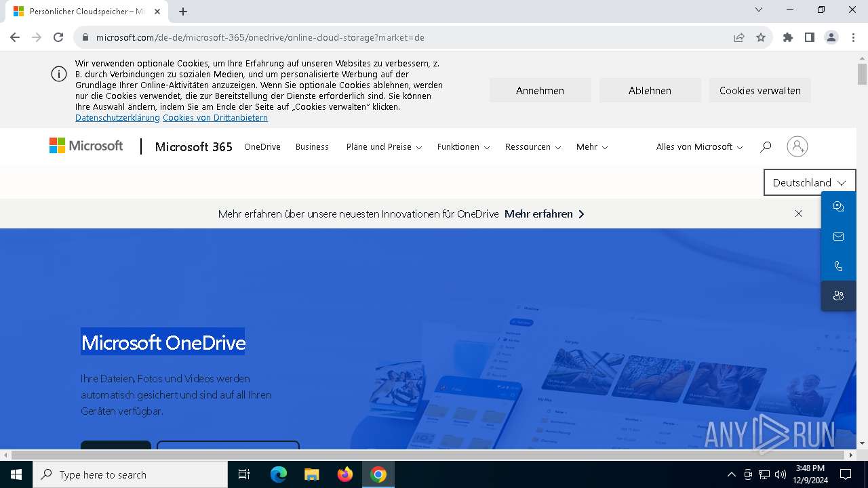View site information lock icon
The image size is (868, 488).
point(85,37)
